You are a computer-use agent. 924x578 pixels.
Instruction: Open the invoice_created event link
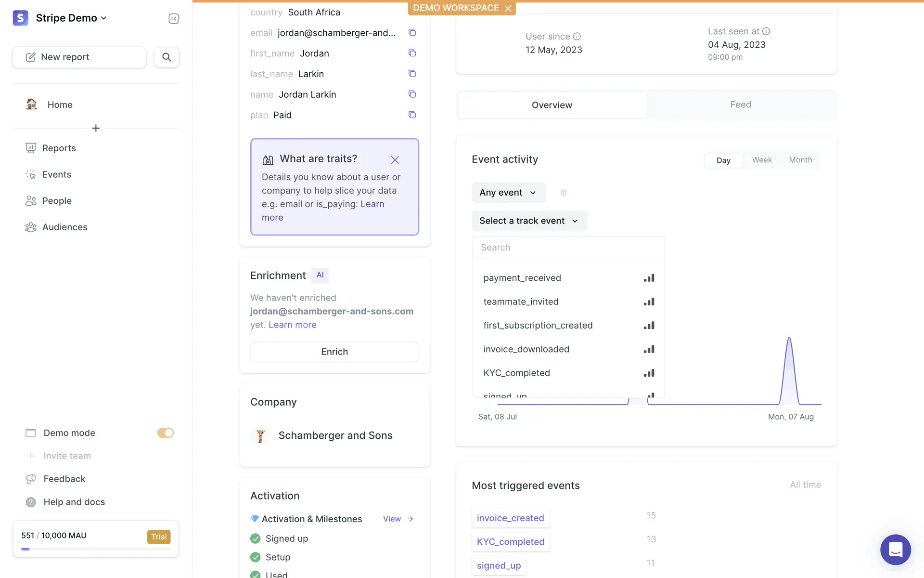pyautogui.click(x=510, y=518)
